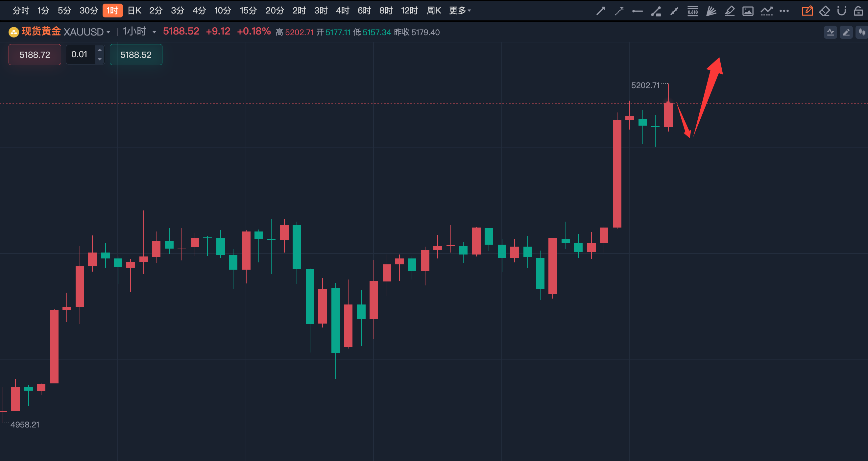Toggle the orange drawing mode icon
The width and height of the screenshot is (868, 461).
click(x=807, y=11)
